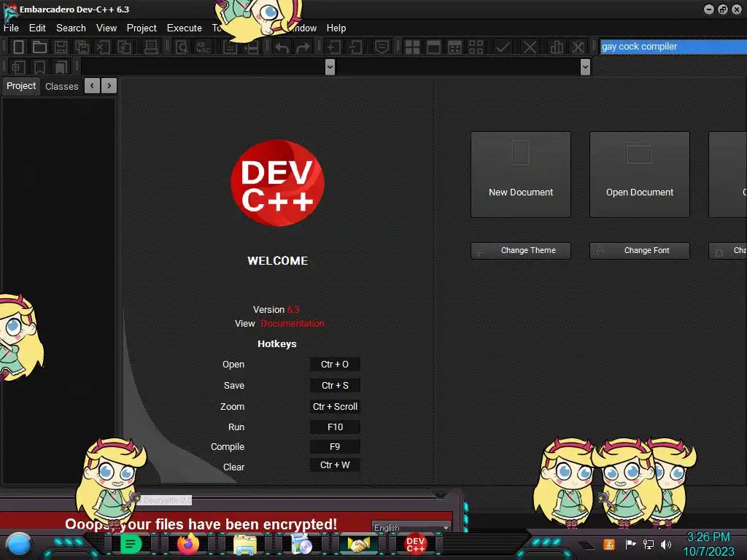This screenshot has height=560, width=747.
Task: Click the Compile four-squares toolbar icon
Action: point(412,47)
